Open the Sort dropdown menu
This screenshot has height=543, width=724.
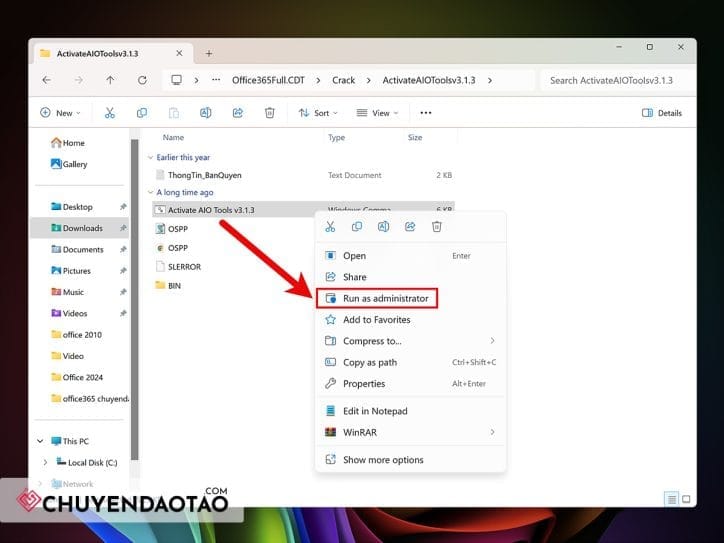point(318,113)
